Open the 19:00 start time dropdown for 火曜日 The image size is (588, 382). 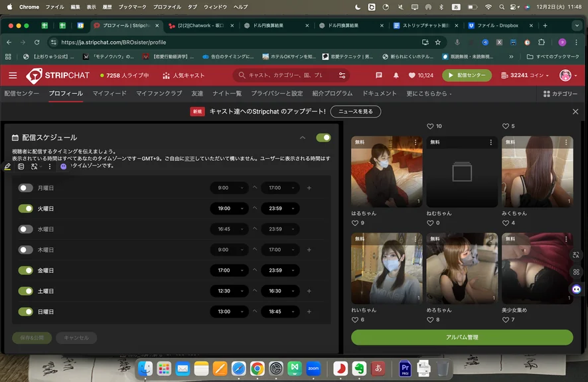click(x=229, y=209)
